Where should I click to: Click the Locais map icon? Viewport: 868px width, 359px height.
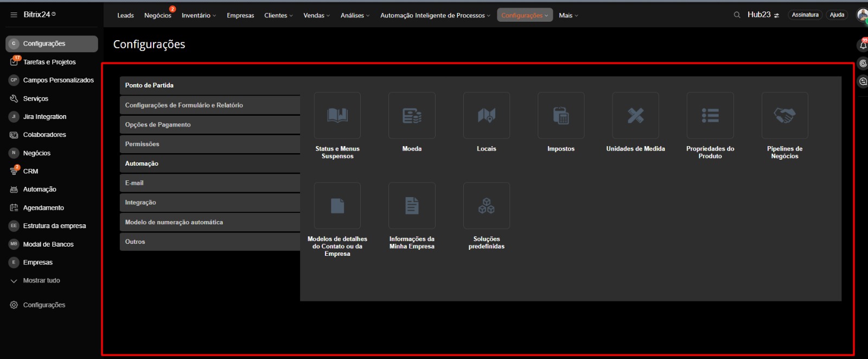coord(486,116)
